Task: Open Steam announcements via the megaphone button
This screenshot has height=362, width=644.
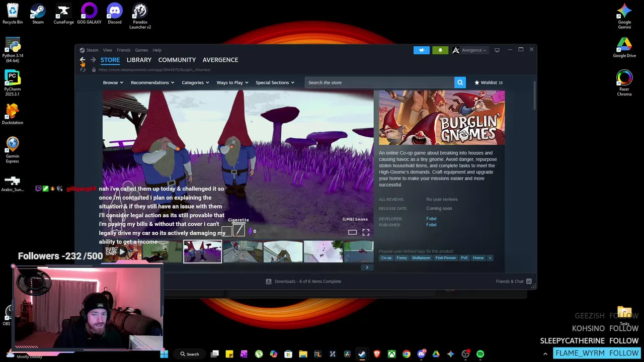Action: 422,50
